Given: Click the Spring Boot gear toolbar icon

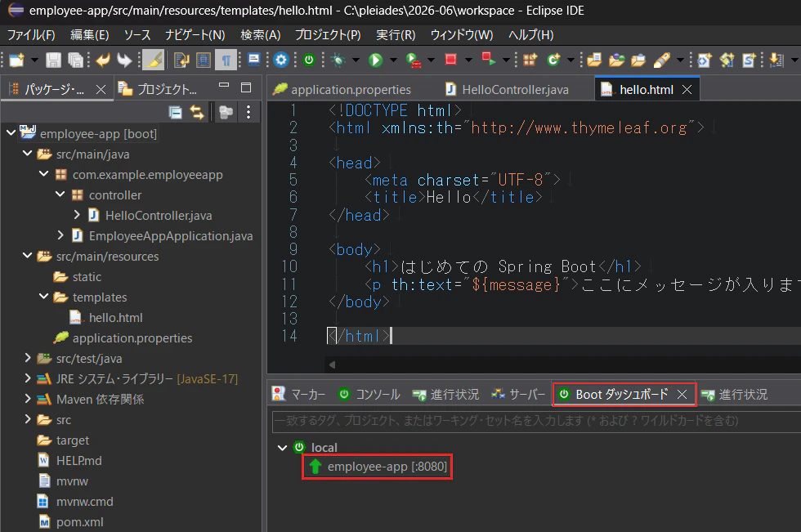Looking at the screenshot, I should [x=281, y=60].
